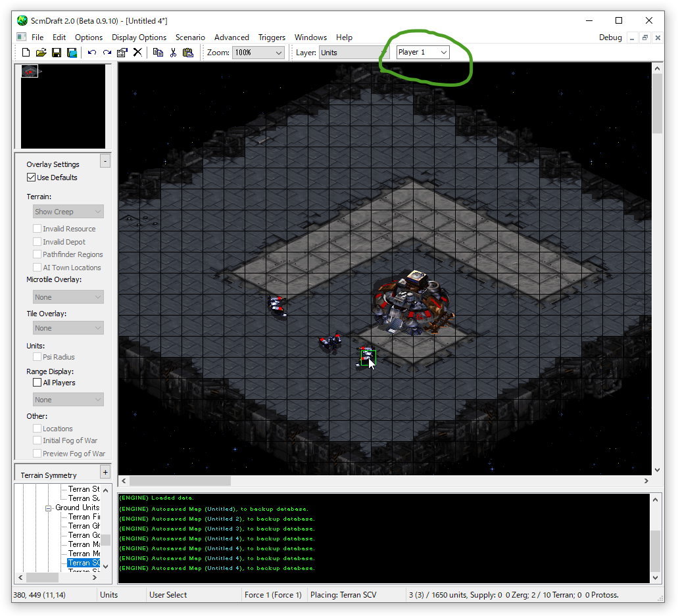The height and width of the screenshot is (616, 678).
Task: Undo the last action
Action: 91,53
